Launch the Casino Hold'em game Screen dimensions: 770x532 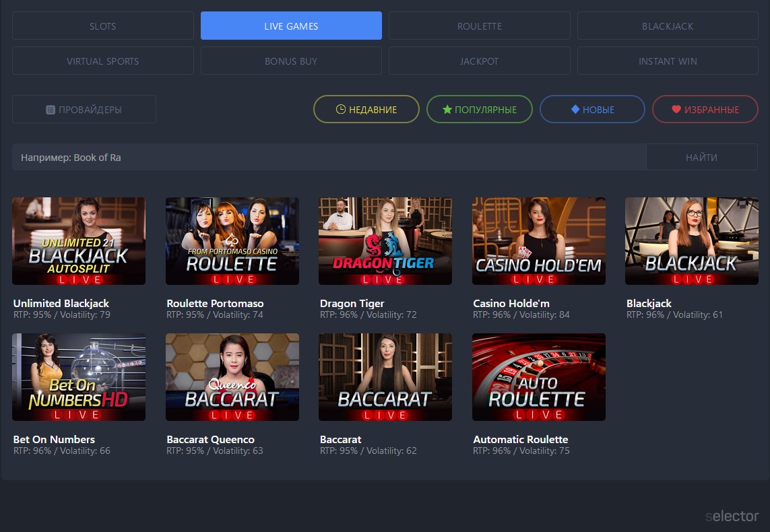[538, 240]
